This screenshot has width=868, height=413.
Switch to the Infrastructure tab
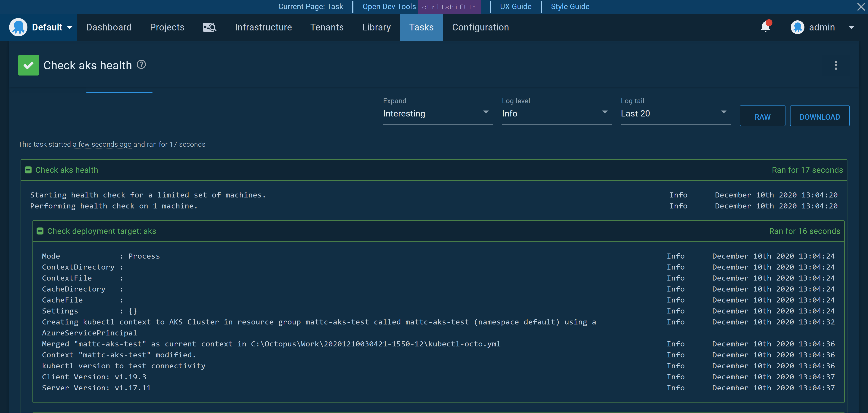coord(263,27)
